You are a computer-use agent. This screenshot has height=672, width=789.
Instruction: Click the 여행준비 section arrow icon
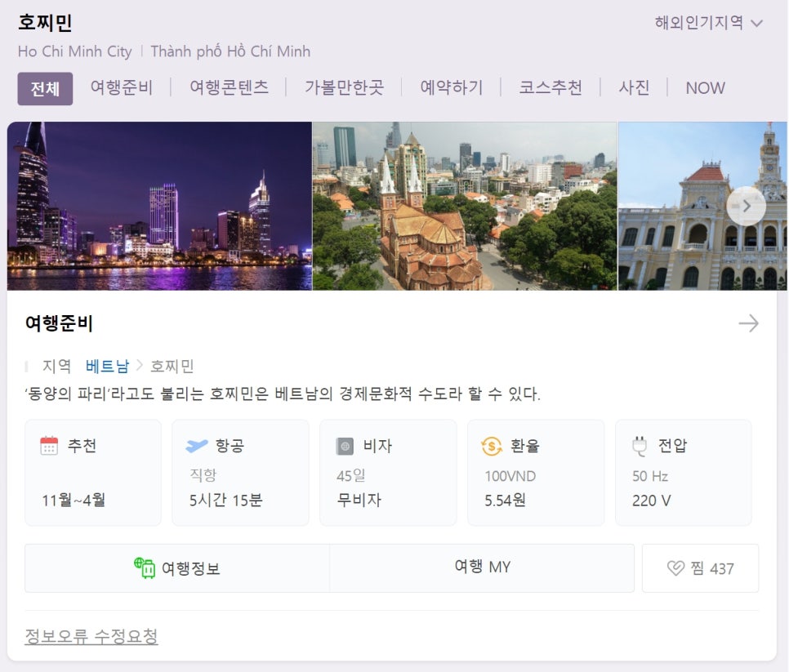click(748, 323)
